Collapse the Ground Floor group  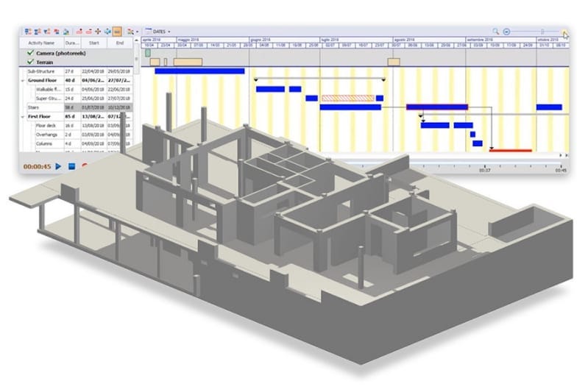[x=23, y=80]
